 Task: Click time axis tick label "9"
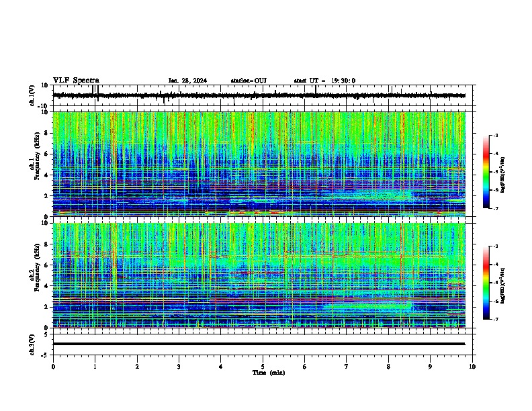coord(430,367)
